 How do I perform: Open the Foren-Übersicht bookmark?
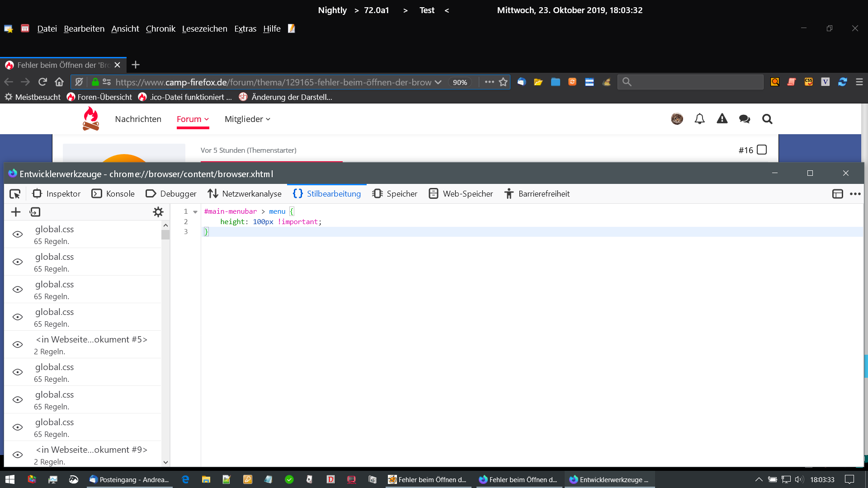pyautogui.click(x=99, y=97)
